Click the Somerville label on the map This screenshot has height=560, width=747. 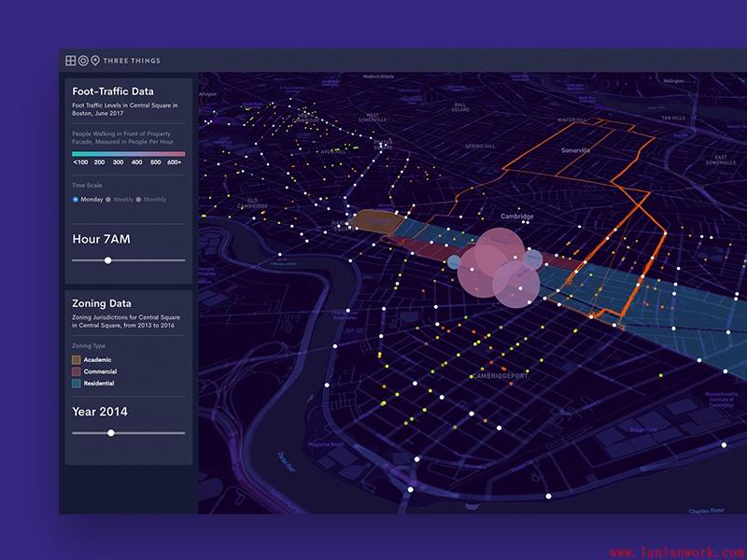click(x=576, y=149)
